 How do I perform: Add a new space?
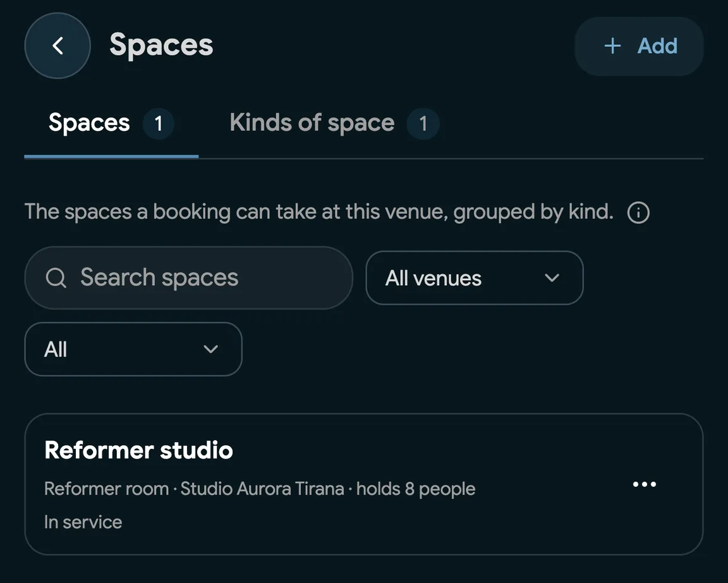(x=639, y=46)
